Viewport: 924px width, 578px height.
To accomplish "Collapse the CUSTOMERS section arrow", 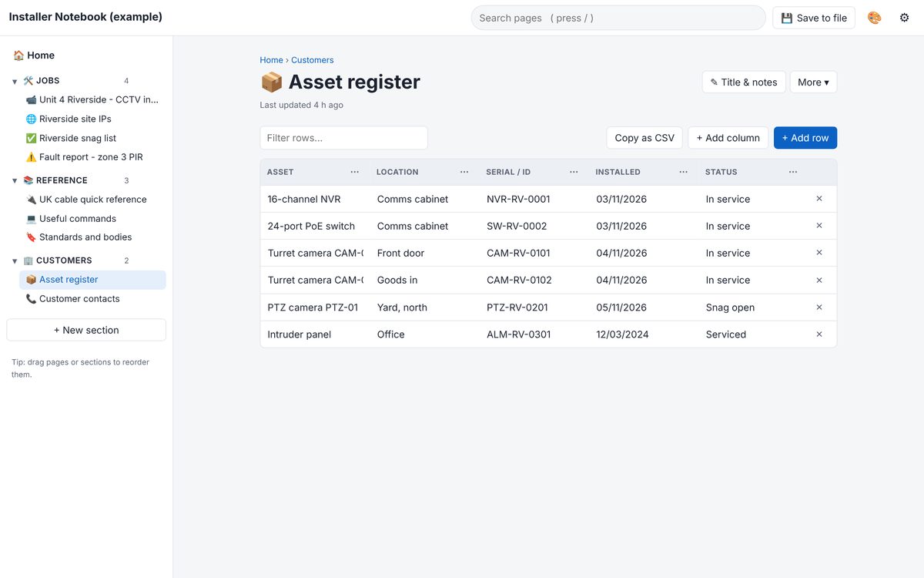I will pyautogui.click(x=15, y=260).
